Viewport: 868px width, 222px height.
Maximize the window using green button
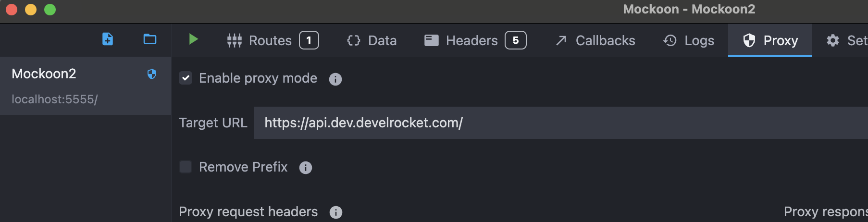tap(50, 10)
